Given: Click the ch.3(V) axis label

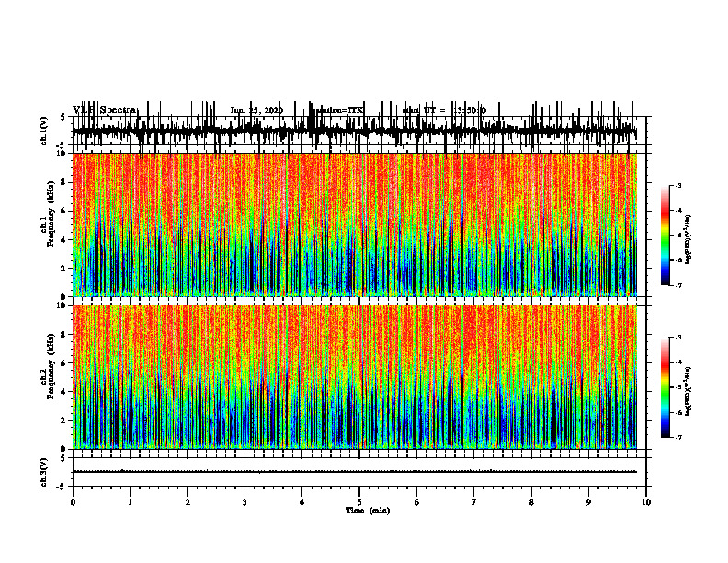Looking at the screenshot, I should [44, 472].
